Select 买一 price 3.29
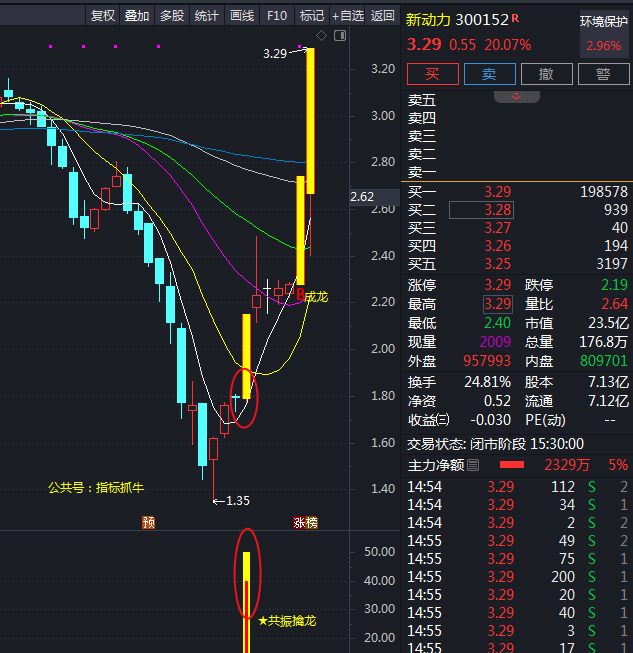This screenshot has height=653, width=633. click(x=498, y=192)
